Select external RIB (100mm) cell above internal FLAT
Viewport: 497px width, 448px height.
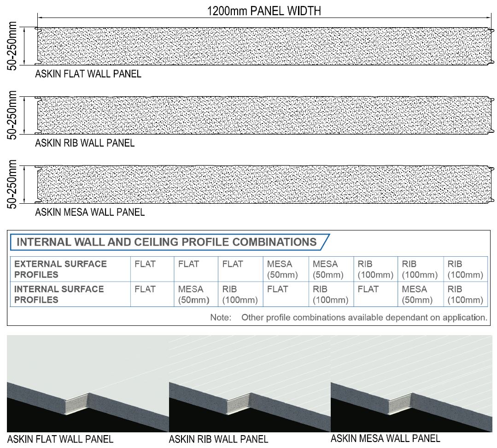point(375,269)
